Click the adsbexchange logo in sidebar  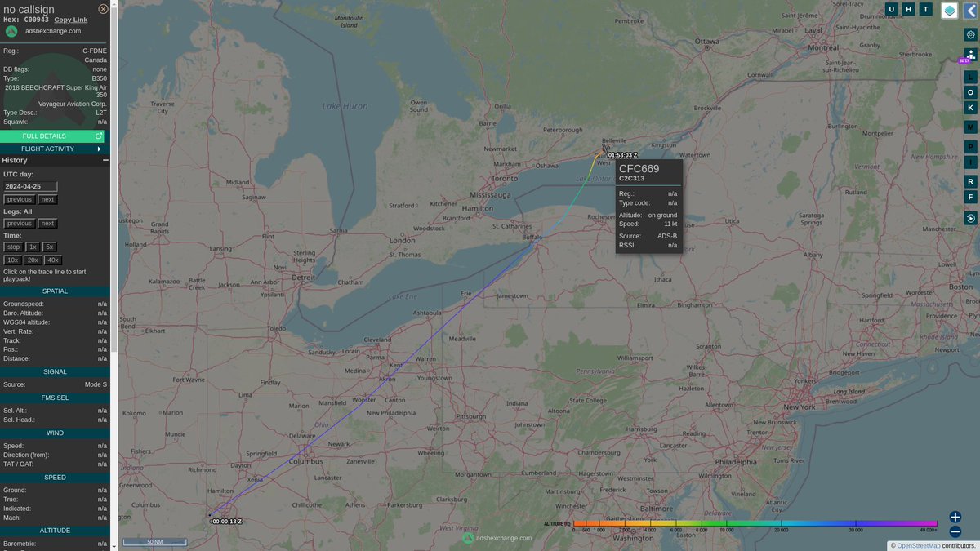point(11,31)
